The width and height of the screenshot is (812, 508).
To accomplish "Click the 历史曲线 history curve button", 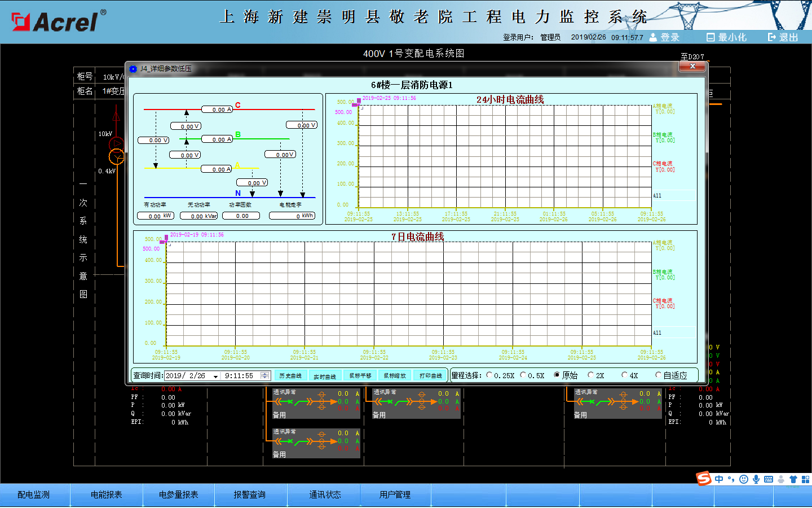I will pos(290,375).
